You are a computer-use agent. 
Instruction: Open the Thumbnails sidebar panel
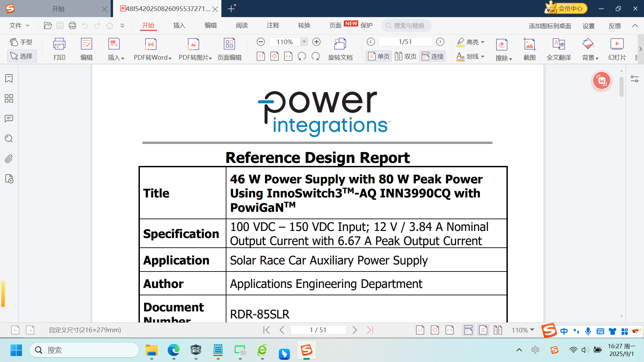click(x=9, y=99)
